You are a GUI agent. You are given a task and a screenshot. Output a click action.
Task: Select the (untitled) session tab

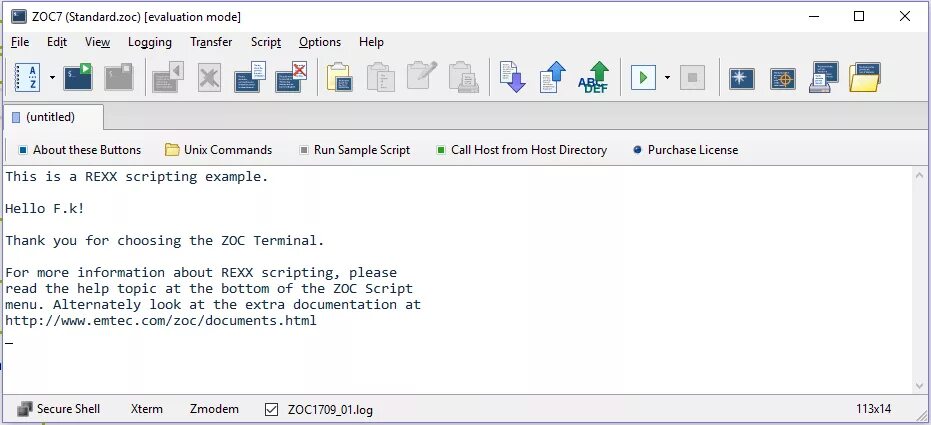click(x=52, y=117)
